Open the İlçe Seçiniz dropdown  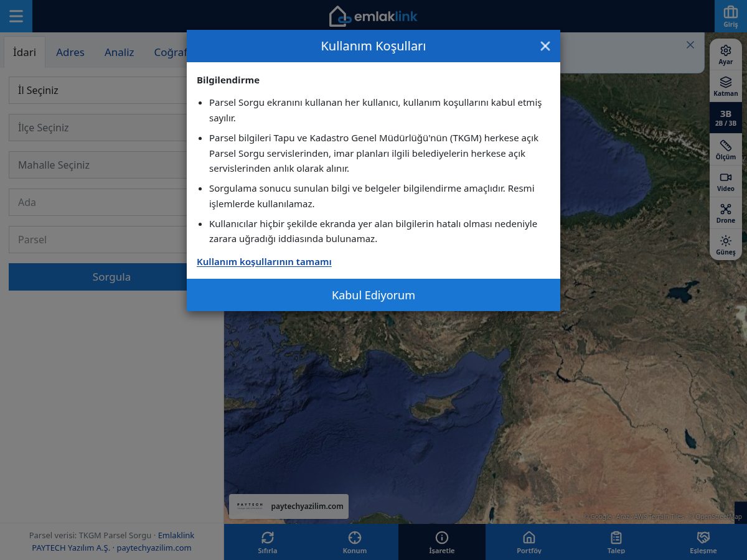point(98,128)
